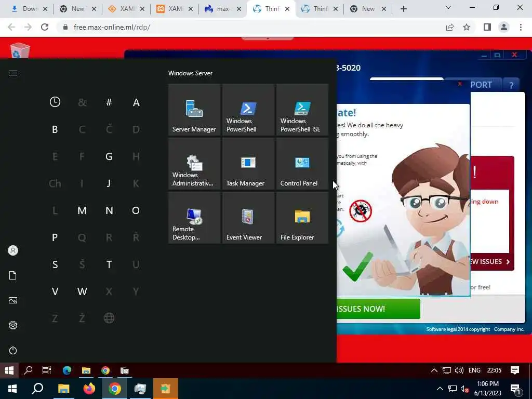Open remote notification center icon

515,370
